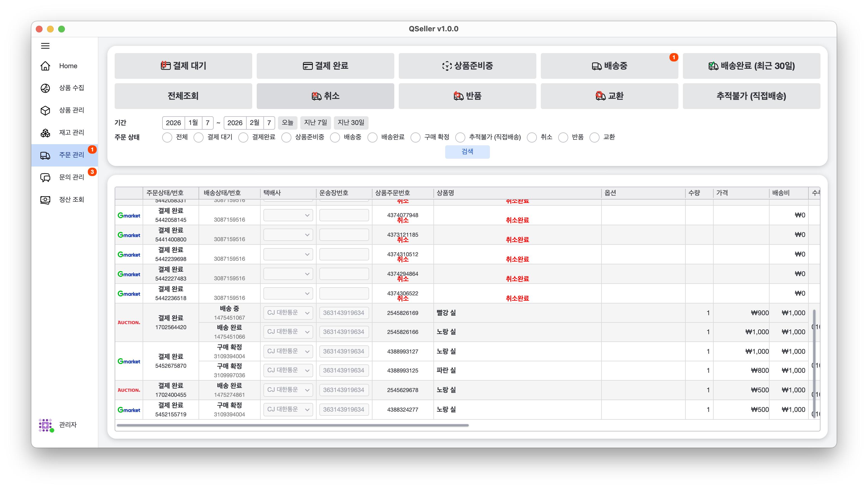The height and width of the screenshot is (489, 868).
Task: Open CJ 대한통운 dropdown for item 2545826166
Action: pyautogui.click(x=288, y=332)
